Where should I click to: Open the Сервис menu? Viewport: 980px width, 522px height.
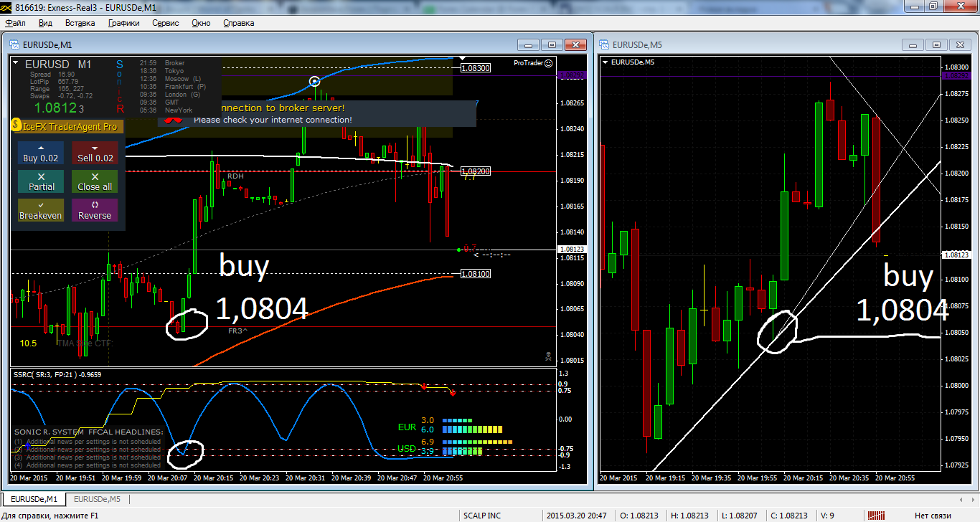tap(166, 23)
